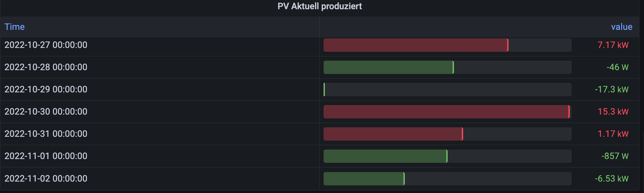644x193 pixels.
Task: Click the green bar gauge for -857 W
Action: 385,156
